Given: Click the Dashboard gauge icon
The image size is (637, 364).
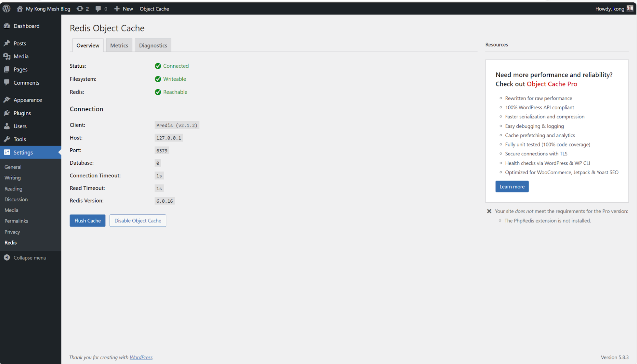Looking at the screenshot, I should (7, 26).
